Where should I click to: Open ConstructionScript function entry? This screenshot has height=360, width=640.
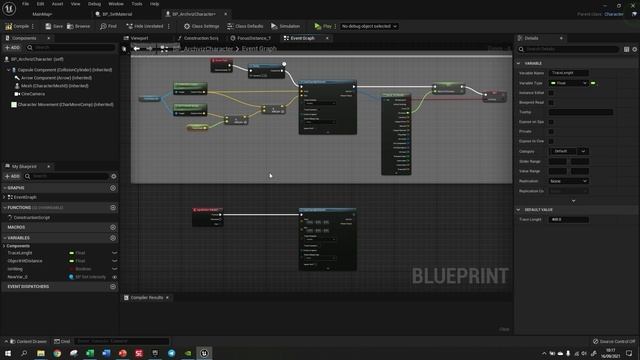pos(32,218)
